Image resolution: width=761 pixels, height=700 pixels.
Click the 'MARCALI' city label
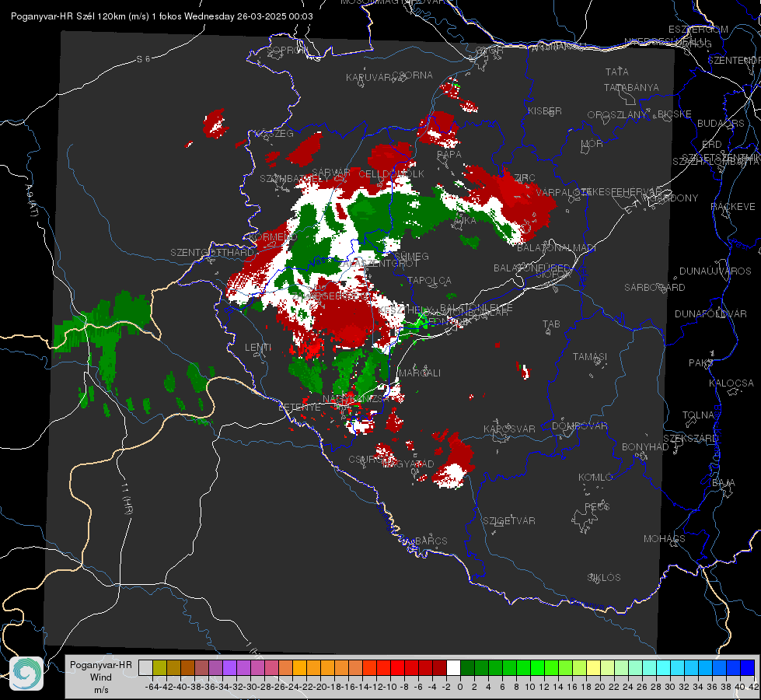click(420, 373)
